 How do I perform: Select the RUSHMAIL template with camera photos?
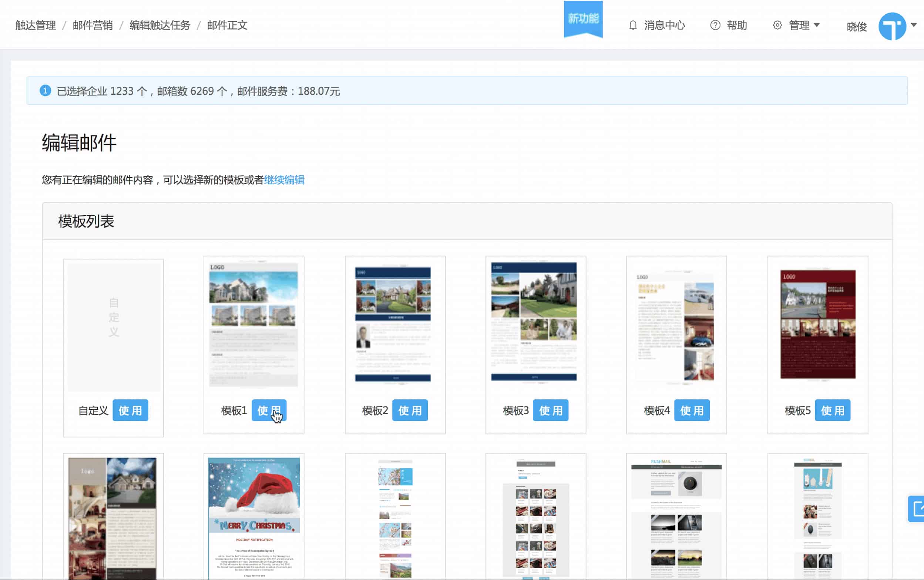pyautogui.click(x=676, y=518)
